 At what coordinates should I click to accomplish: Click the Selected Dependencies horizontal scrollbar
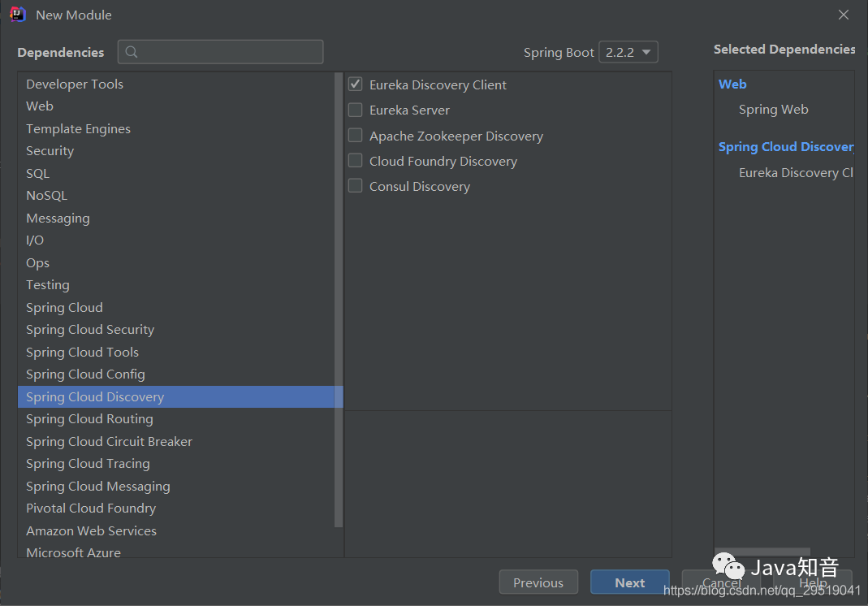click(762, 552)
